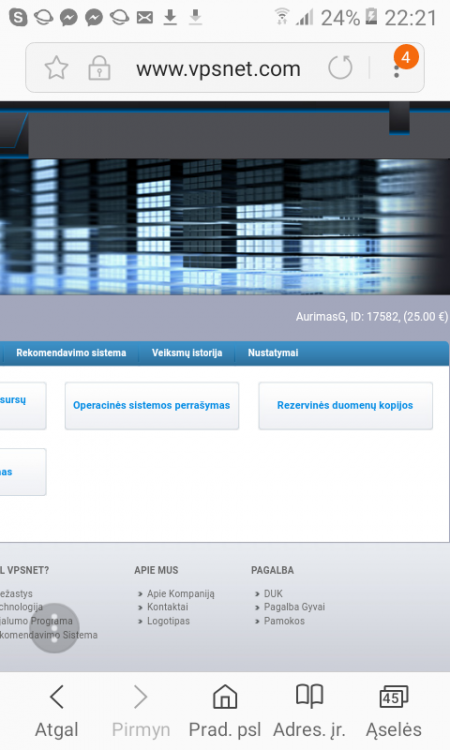Open Kontaktai footer link

click(x=167, y=607)
